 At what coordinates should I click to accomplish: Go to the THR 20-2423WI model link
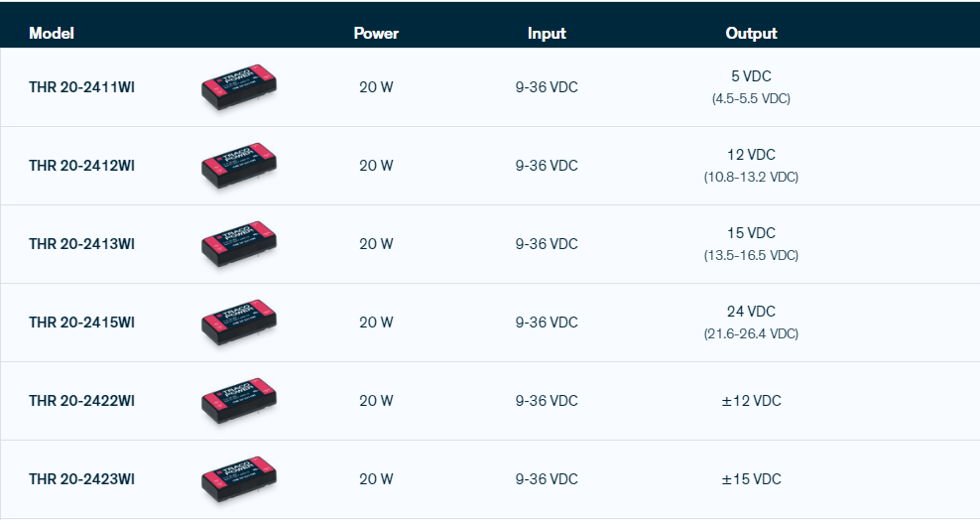click(x=81, y=479)
